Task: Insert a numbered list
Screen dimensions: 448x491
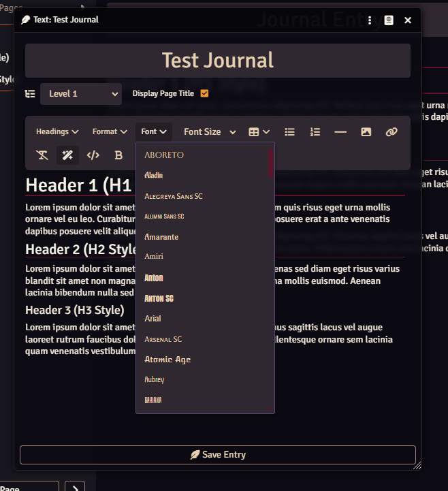Action: tap(315, 132)
